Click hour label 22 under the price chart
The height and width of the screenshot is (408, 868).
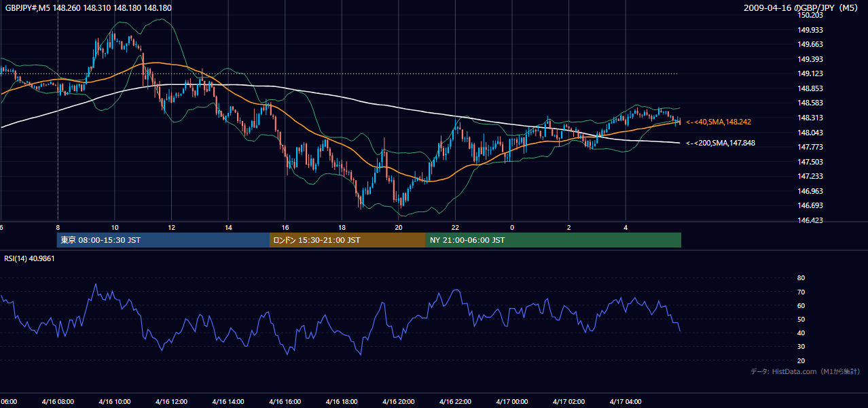click(x=455, y=227)
